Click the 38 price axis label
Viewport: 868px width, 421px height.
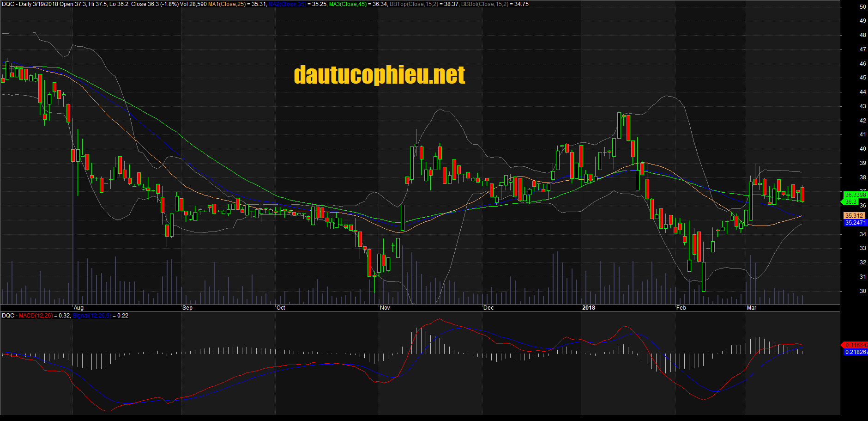862,177
